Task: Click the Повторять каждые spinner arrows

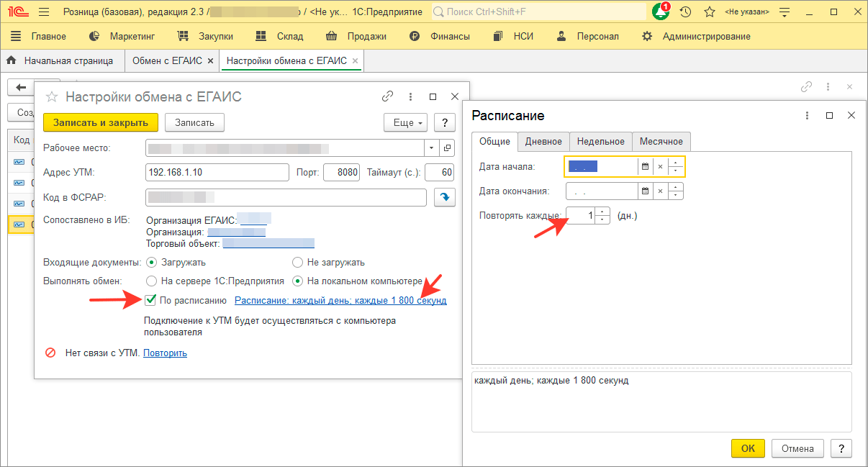Action: 603,215
